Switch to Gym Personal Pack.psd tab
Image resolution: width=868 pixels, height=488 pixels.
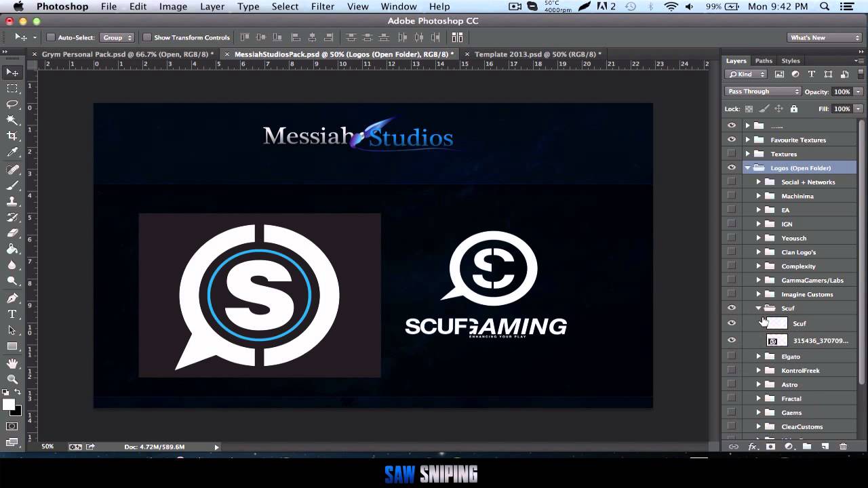pyautogui.click(x=127, y=54)
